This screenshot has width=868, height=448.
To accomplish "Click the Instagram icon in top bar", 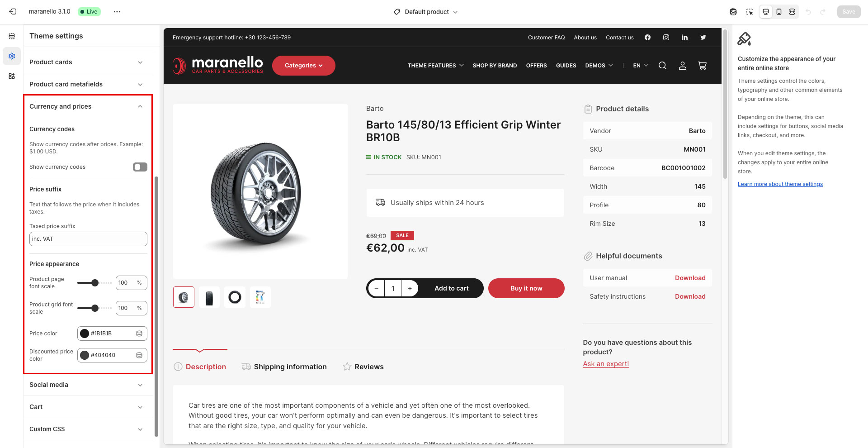I will click(666, 38).
